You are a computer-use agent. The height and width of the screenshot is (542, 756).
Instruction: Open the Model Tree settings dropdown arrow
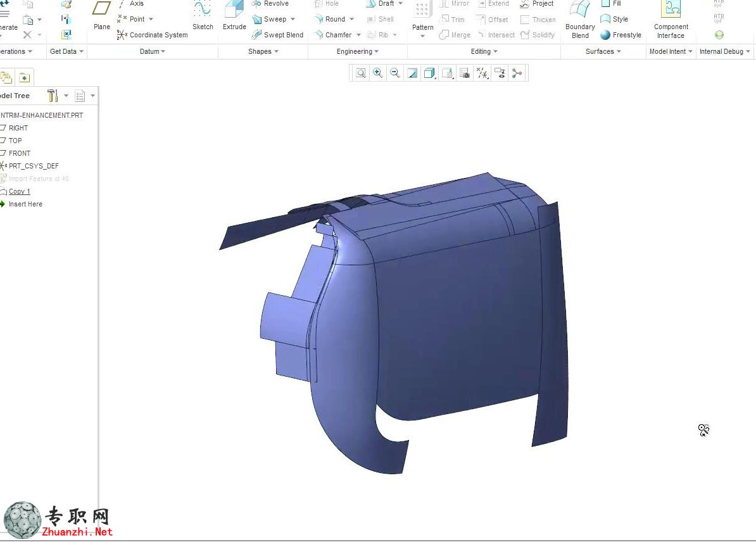66,96
